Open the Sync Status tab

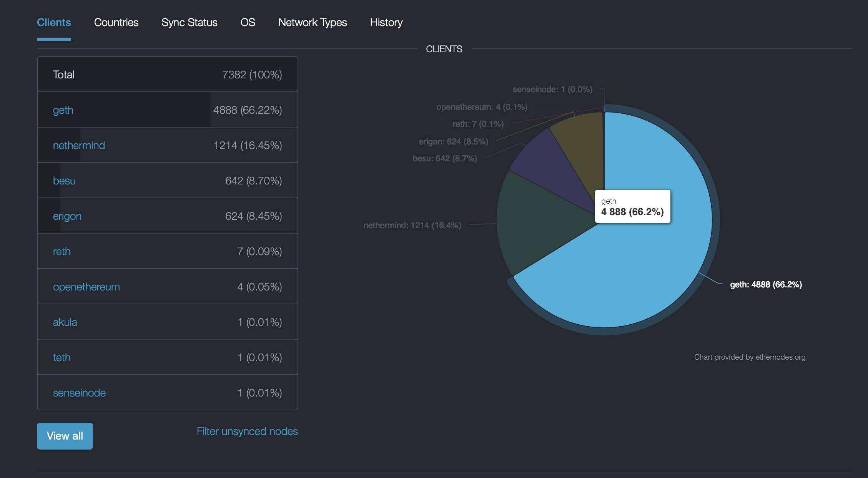190,22
